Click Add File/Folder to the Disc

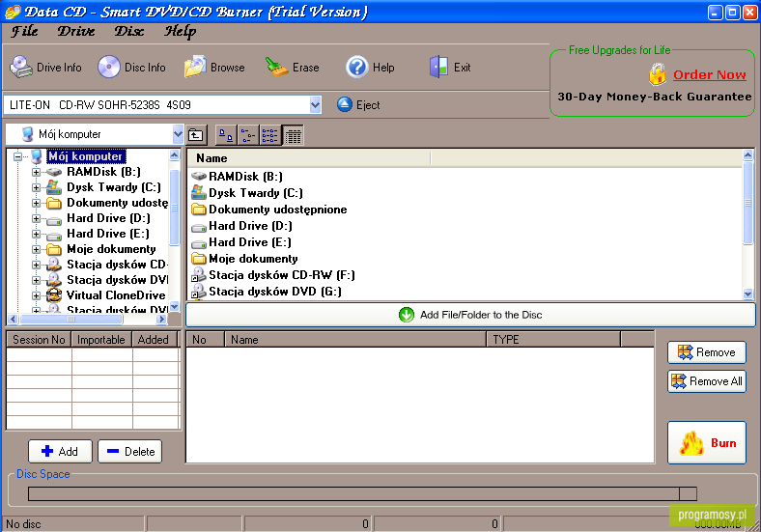click(x=470, y=315)
